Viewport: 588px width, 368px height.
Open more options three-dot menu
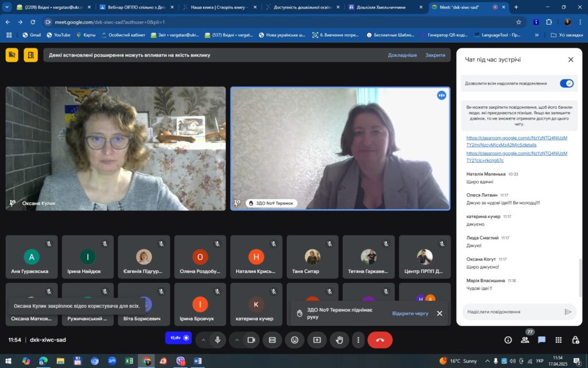358,340
